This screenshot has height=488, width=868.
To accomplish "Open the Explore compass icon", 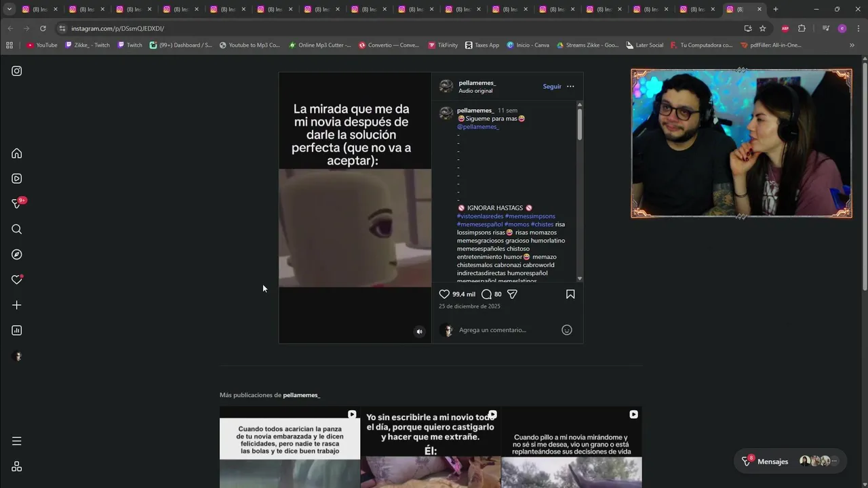I will coord(17,254).
